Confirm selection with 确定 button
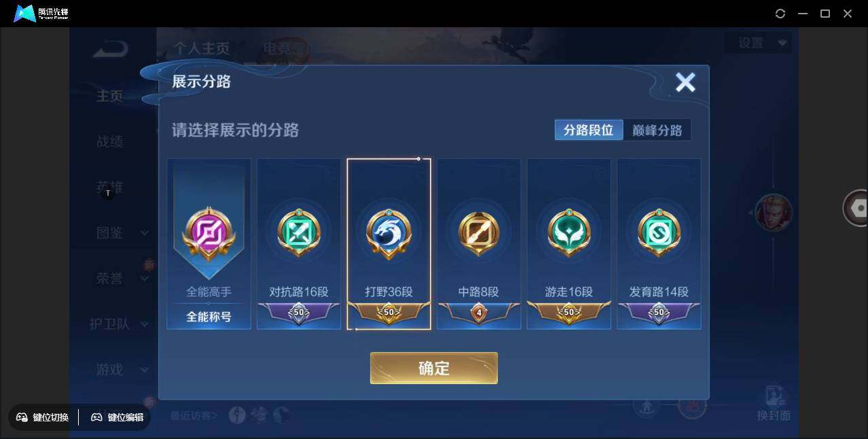This screenshot has width=868, height=439. coord(434,368)
